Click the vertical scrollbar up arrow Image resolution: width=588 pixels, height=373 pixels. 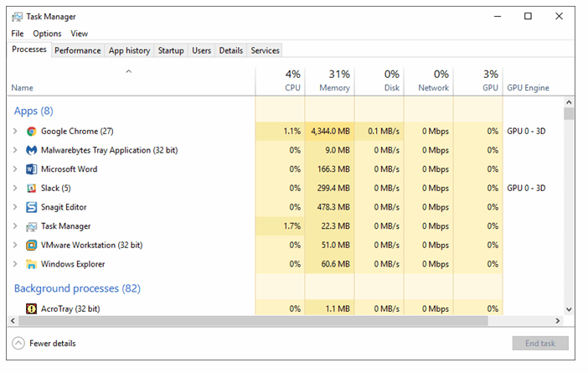569,102
